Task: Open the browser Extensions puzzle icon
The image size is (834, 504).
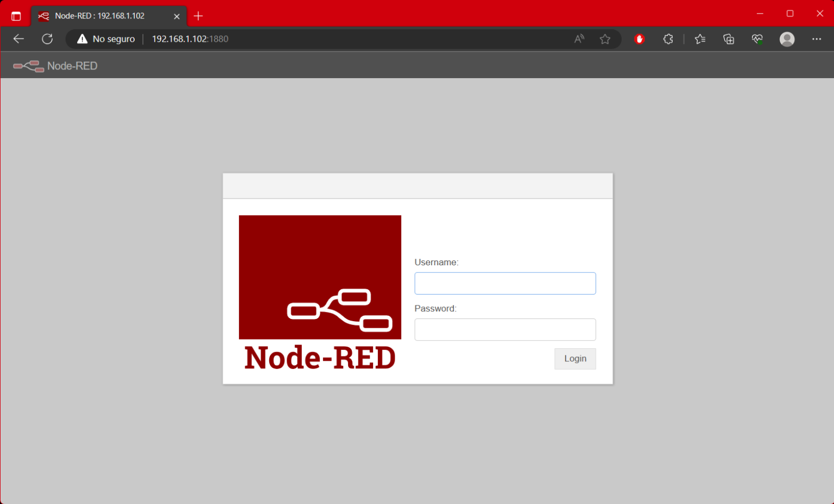Action: (x=668, y=39)
